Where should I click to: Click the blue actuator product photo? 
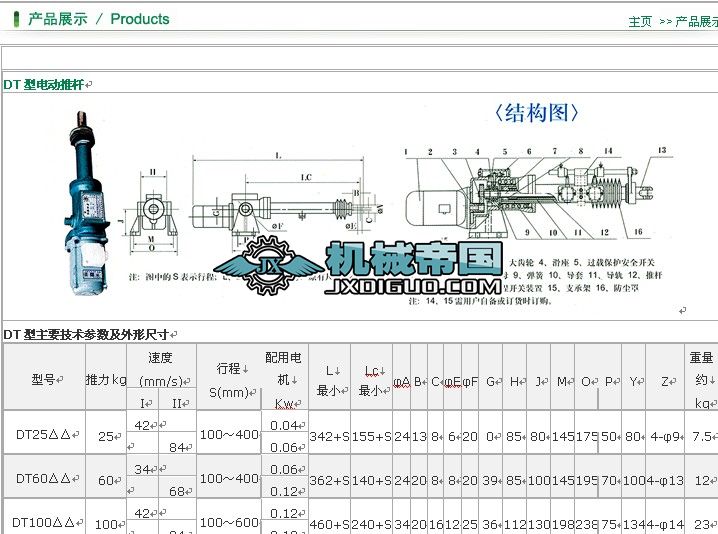click(x=86, y=202)
